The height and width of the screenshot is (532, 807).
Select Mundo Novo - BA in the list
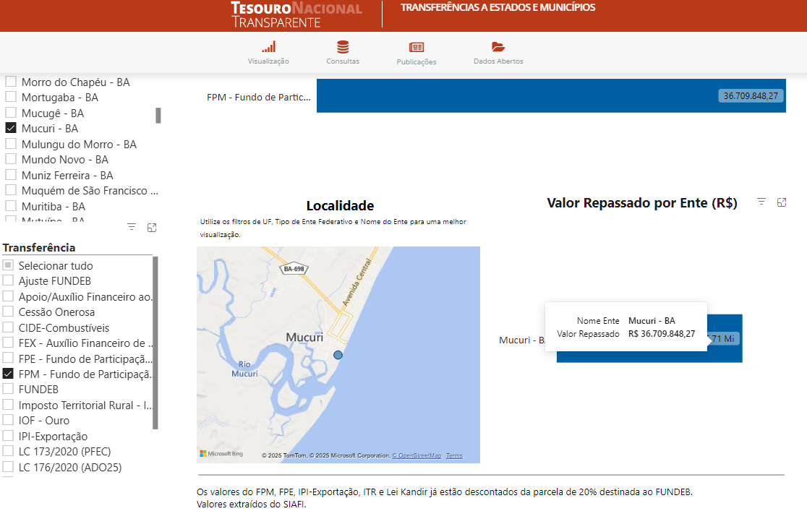[11, 159]
